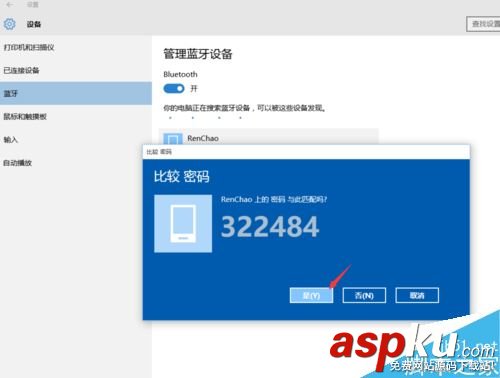Viewport: 500px width, 378px height.
Task: Click the back arrow in the title bar
Action: point(10,5)
